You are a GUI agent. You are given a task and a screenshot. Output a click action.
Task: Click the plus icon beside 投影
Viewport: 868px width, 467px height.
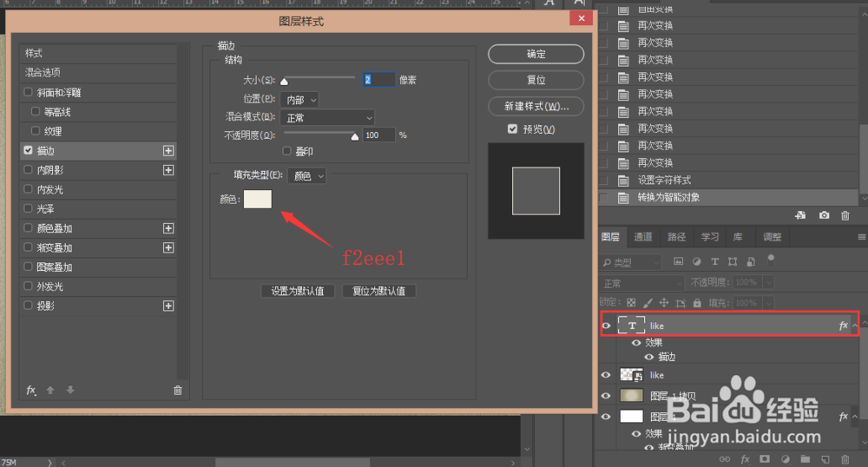[168, 306]
